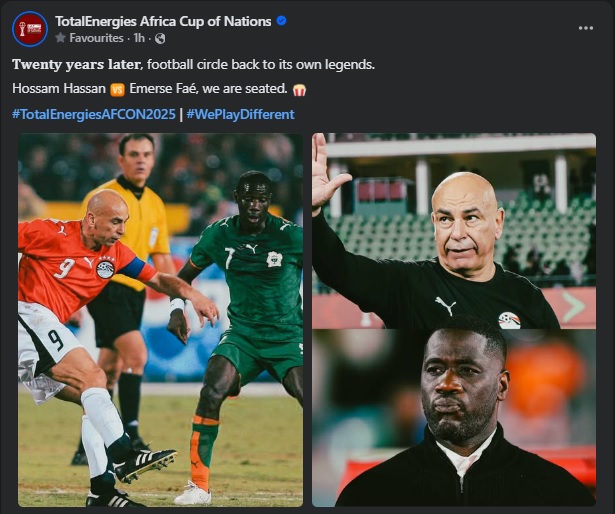
Task: Open the photo of the waving coach
Action: tap(454, 231)
